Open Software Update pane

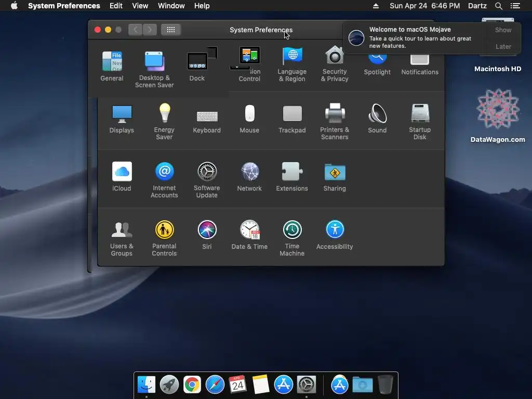pos(207,180)
